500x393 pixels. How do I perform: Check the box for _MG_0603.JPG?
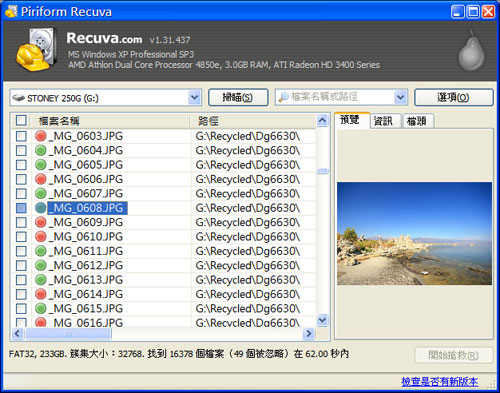point(21,136)
